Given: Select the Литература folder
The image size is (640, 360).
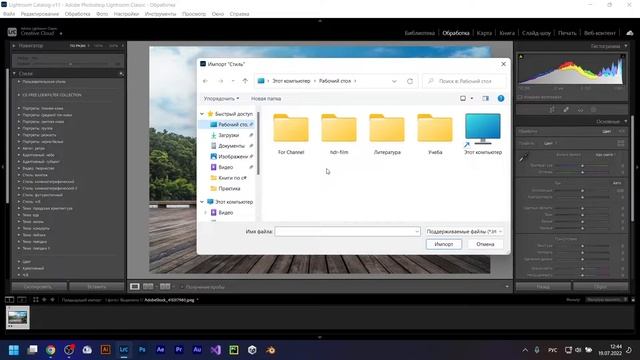Looking at the screenshot, I should pos(387,134).
